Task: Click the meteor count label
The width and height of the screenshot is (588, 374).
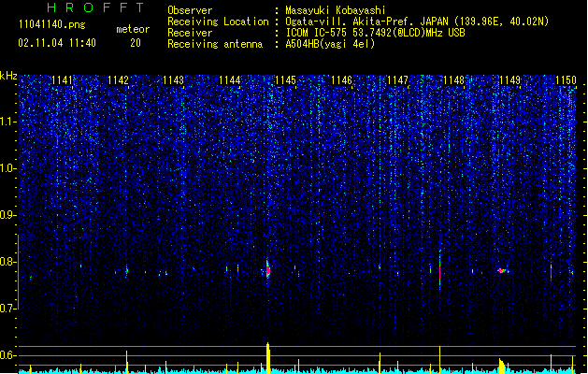Action: [x=133, y=29]
